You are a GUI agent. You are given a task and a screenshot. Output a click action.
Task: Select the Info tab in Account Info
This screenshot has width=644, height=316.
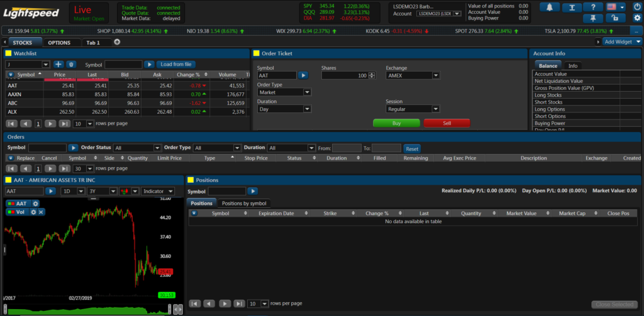573,66
